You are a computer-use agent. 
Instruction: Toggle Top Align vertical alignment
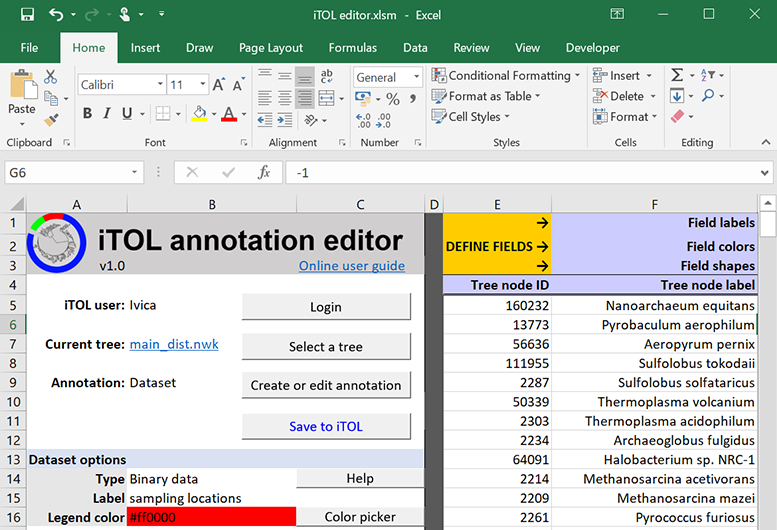[x=265, y=75]
